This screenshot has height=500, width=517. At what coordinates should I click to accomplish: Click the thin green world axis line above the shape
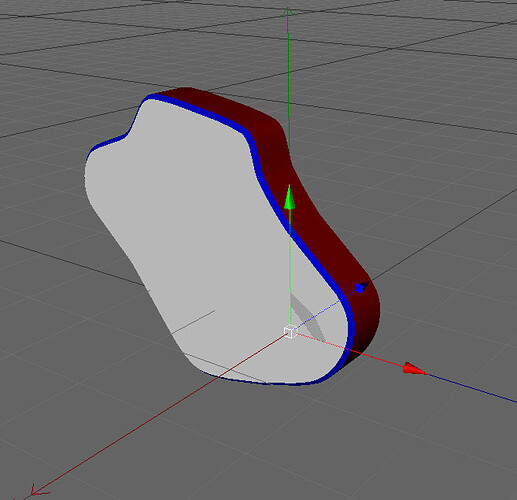(x=288, y=83)
